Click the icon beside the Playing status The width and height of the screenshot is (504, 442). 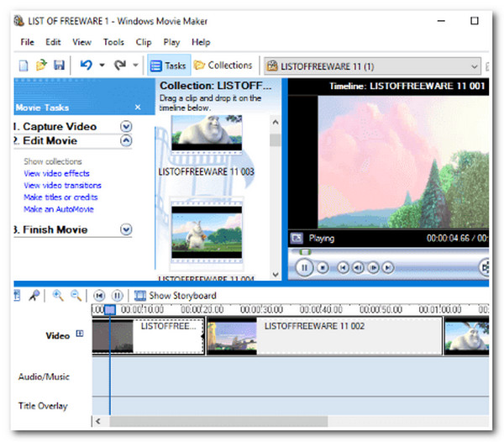[x=297, y=238]
